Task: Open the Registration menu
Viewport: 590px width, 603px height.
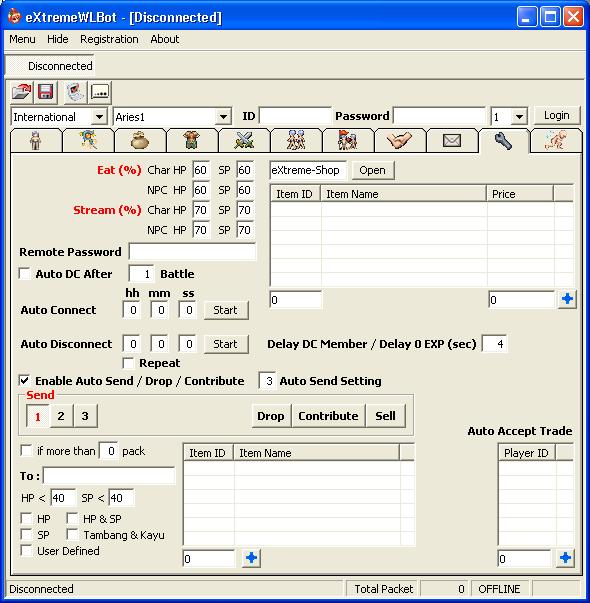Action: [109, 39]
